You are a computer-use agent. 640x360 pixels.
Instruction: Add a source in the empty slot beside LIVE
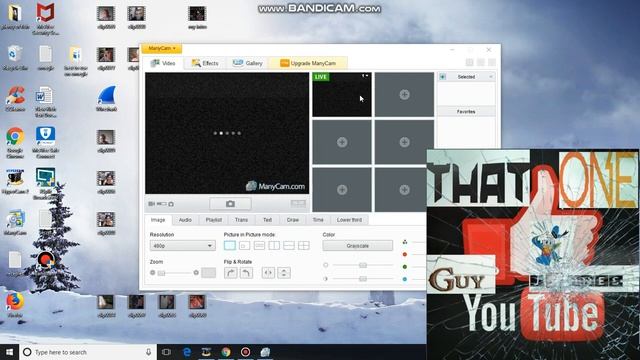tap(404, 95)
